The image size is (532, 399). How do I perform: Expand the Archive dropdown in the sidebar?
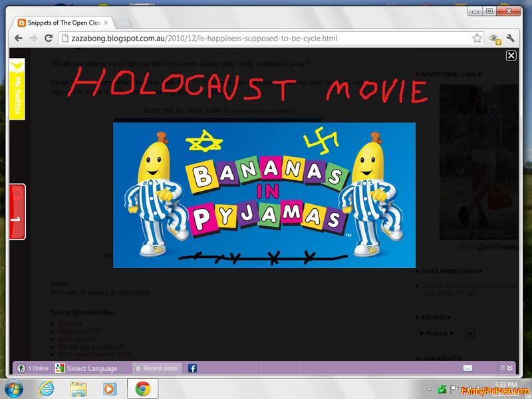[x=469, y=333]
